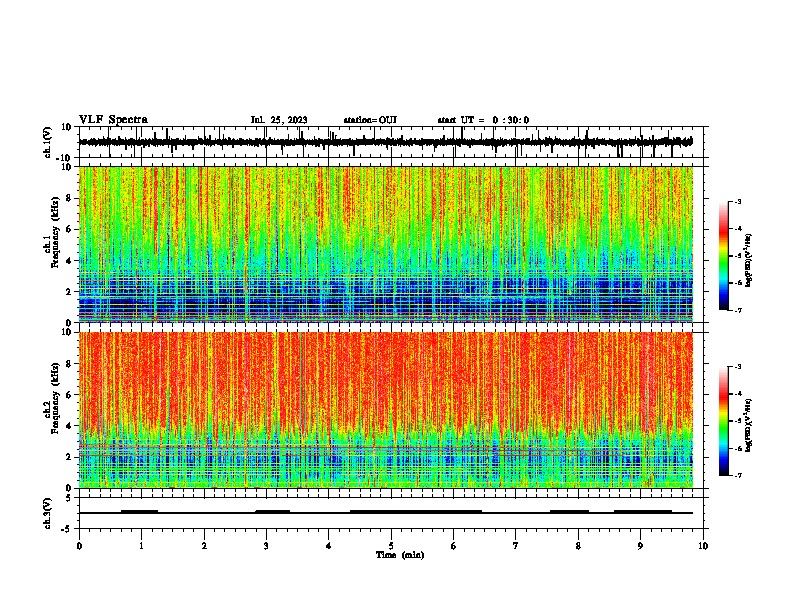Select the date text "Jul. 25, 2023"
792x612 pixels.
coord(279,120)
